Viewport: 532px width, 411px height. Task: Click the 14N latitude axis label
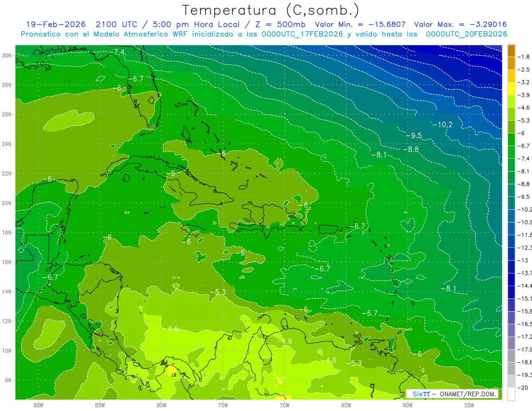[8, 292]
